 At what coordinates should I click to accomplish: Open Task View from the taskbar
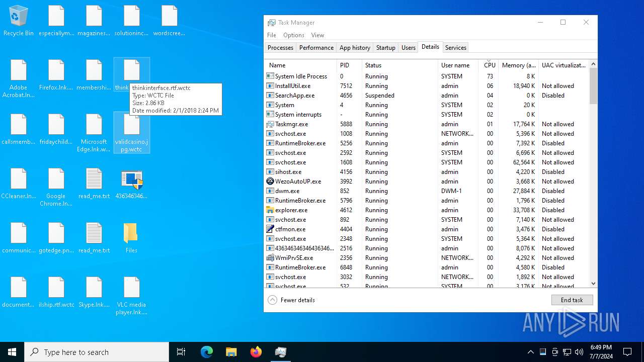181,352
